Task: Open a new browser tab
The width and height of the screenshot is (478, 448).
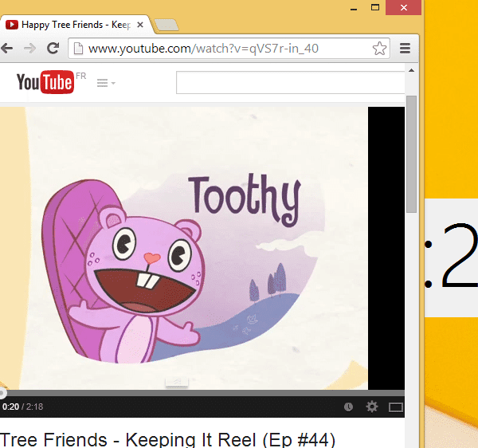Action: tap(167, 25)
